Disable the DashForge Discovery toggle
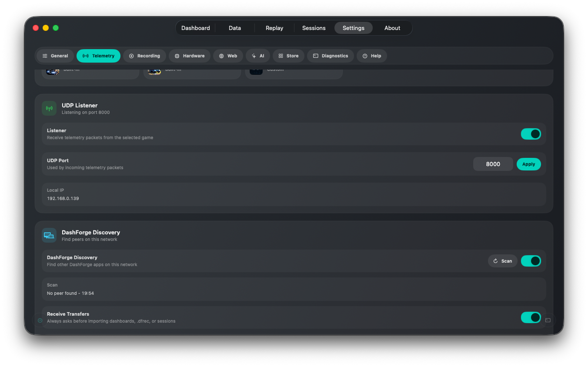This screenshot has width=588, height=367. pos(531,261)
